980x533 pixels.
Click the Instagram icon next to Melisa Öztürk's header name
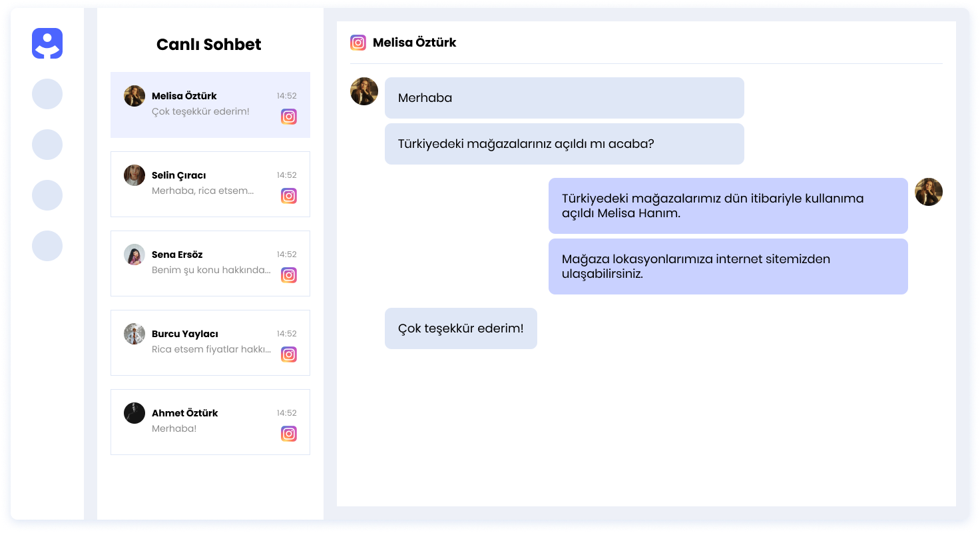click(358, 42)
